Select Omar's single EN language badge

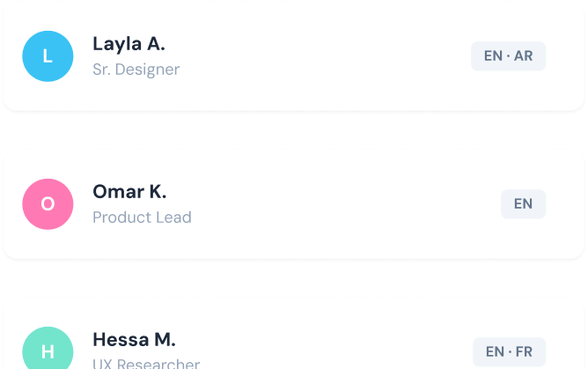[523, 204]
